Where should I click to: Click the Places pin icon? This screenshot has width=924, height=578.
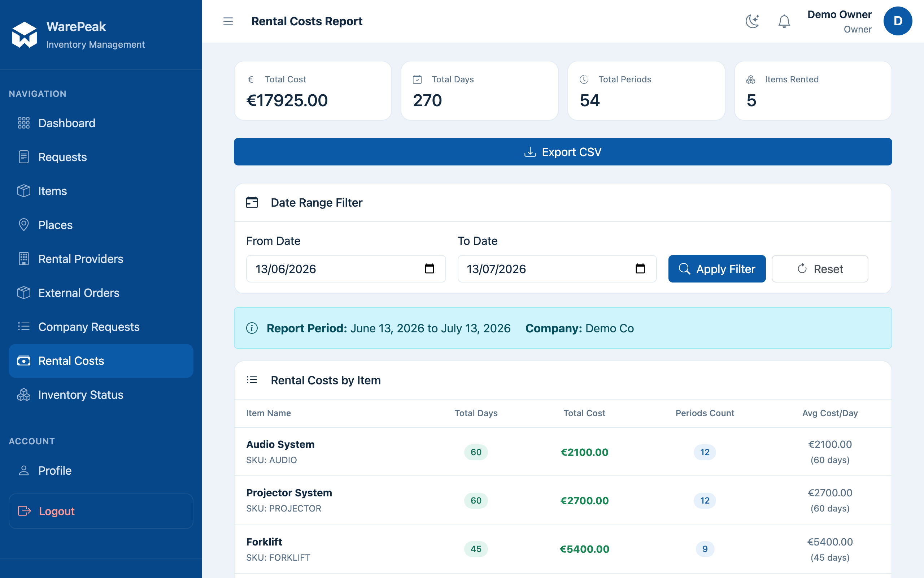24,225
